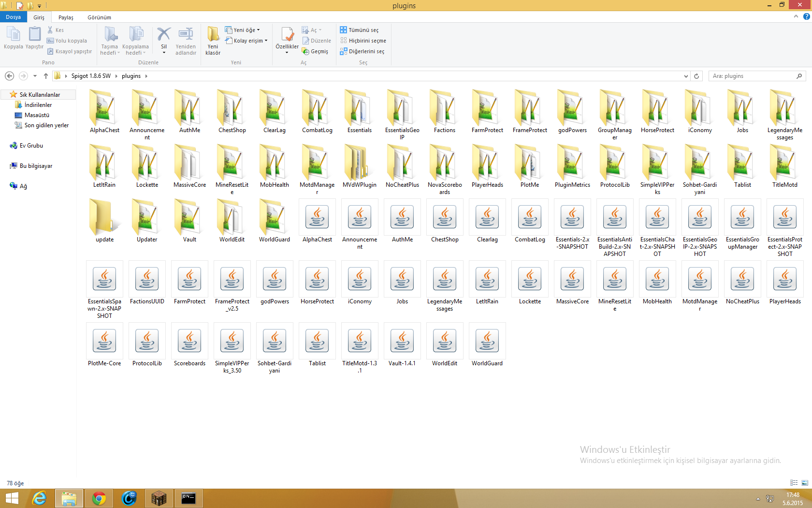Open the Taşıma hedefi dropdown
812x508 pixels.
(x=110, y=41)
